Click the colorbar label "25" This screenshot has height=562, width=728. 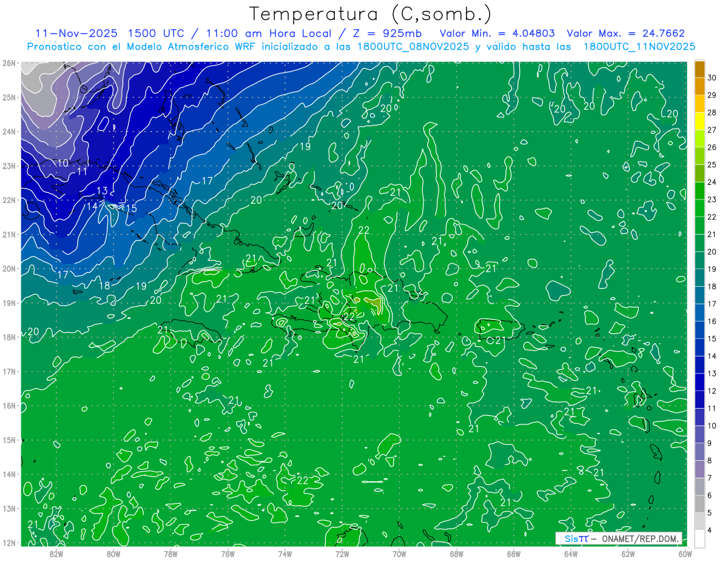(x=712, y=165)
